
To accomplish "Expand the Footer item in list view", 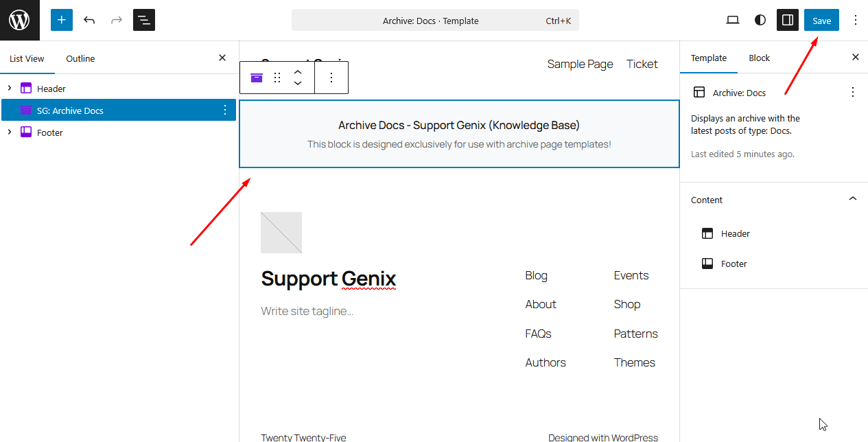I will click(x=10, y=132).
